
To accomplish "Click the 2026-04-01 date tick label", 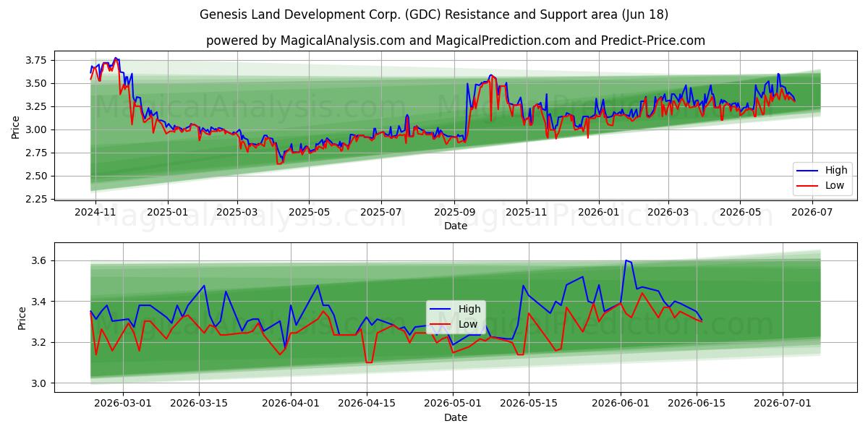I will point(292,404).
